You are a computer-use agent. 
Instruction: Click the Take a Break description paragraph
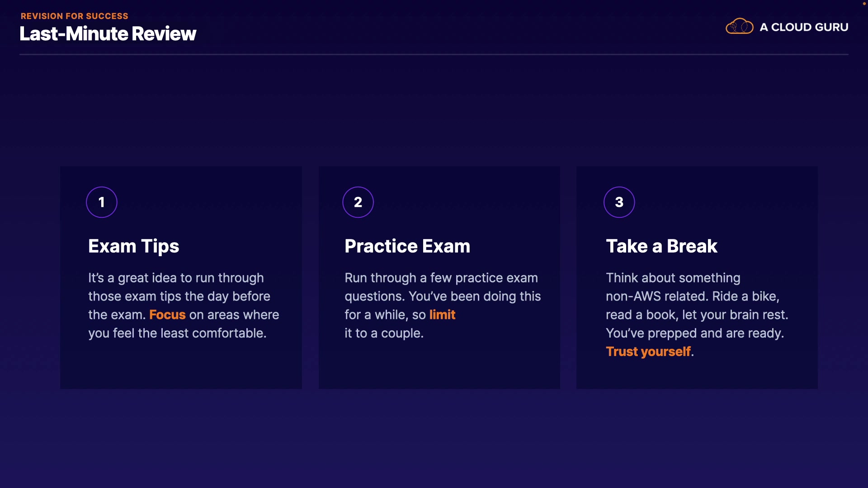[696, 305]
